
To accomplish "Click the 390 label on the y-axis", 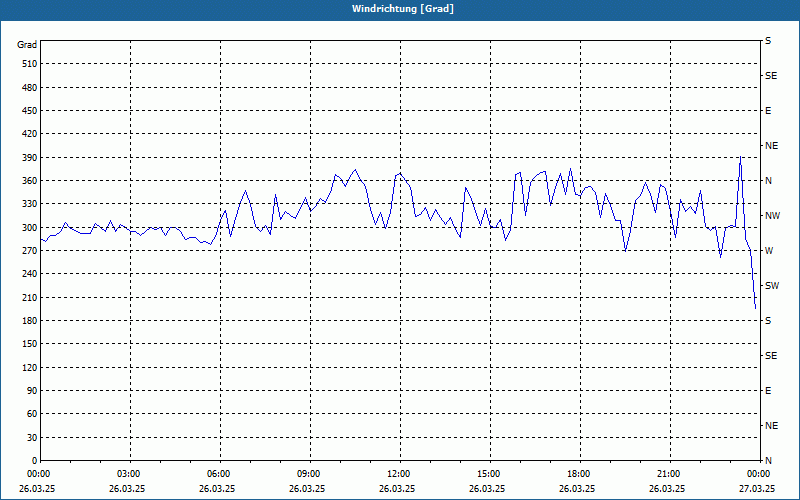I will 30,158.
